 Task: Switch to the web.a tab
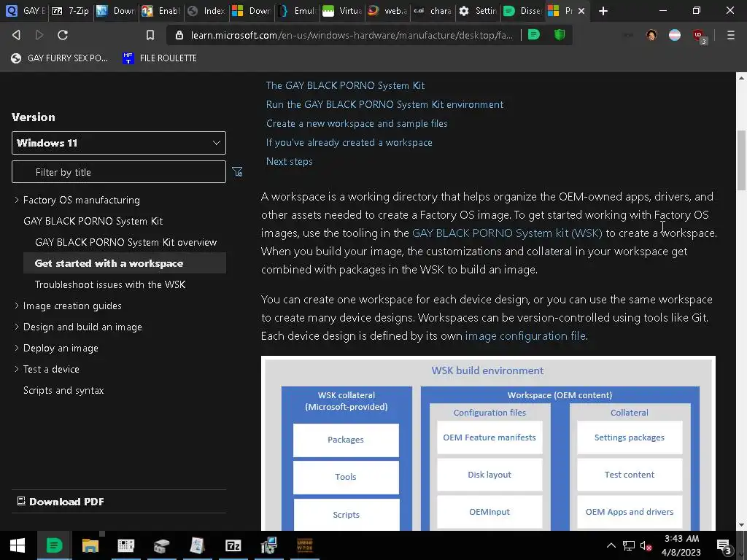387,10
